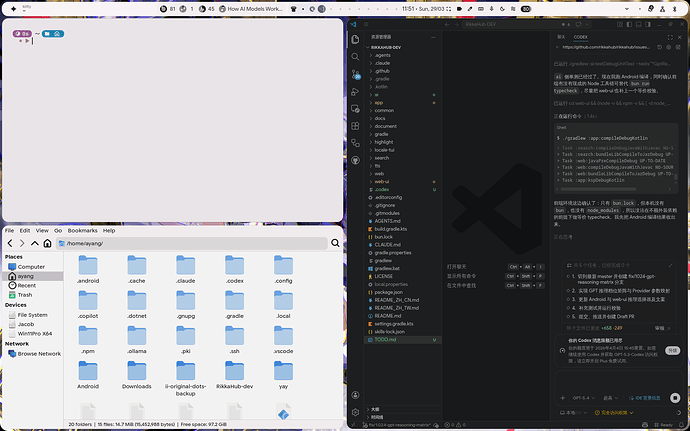Open the Bookmarks menu in file manager

[x=82, y=230]
